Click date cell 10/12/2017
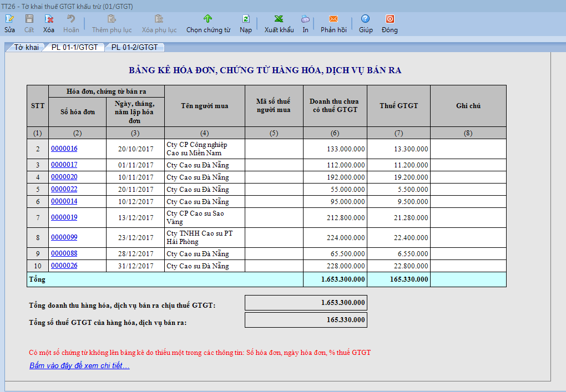Viewport: 566px width, 392px height. 135,202
